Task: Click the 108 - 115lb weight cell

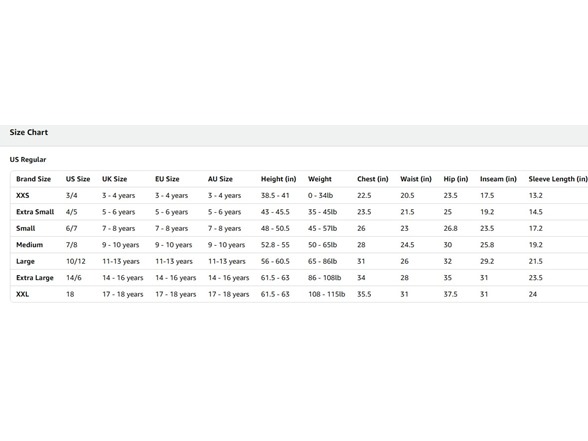Action: point(327,294)
